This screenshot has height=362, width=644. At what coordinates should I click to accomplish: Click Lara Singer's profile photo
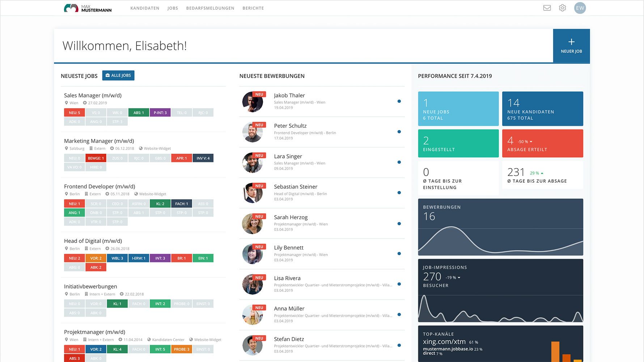click(253, 162)
